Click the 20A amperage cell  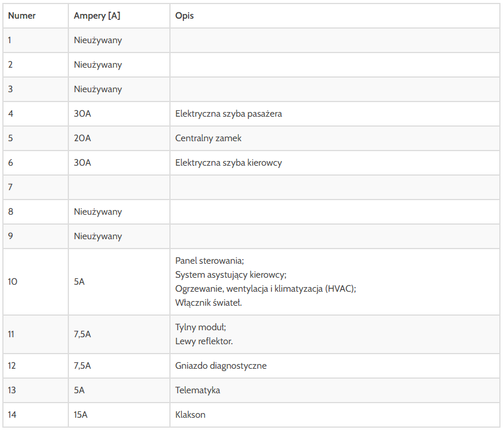click(x=119, y=138)
